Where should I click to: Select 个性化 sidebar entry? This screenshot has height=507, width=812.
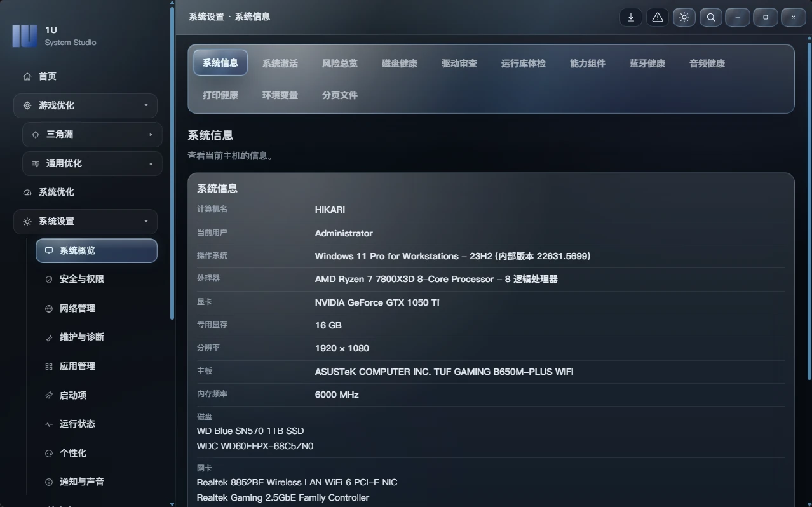click(x=96, y=453)
